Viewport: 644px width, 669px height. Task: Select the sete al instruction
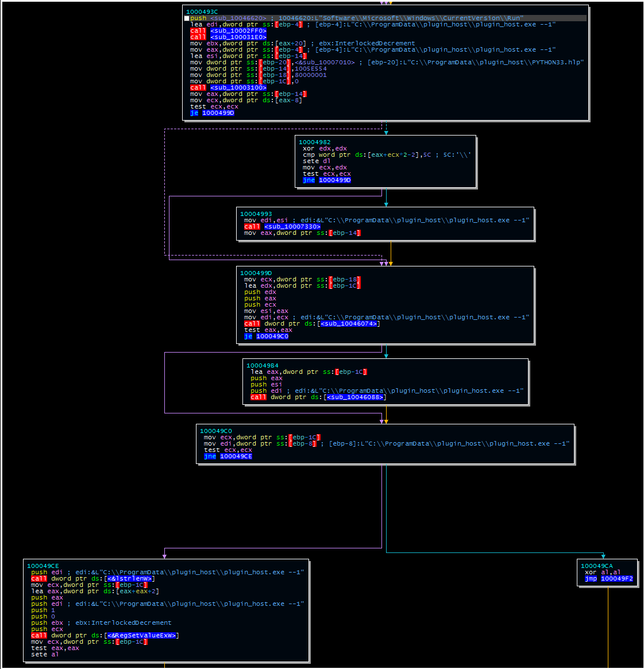44,655
